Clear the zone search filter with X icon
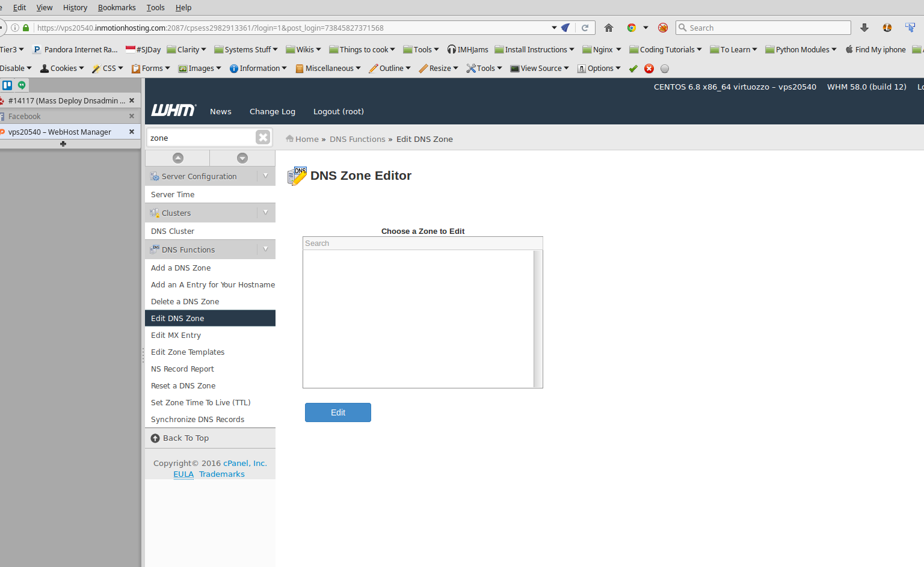 pyautogui.click(x=263, y=138)
